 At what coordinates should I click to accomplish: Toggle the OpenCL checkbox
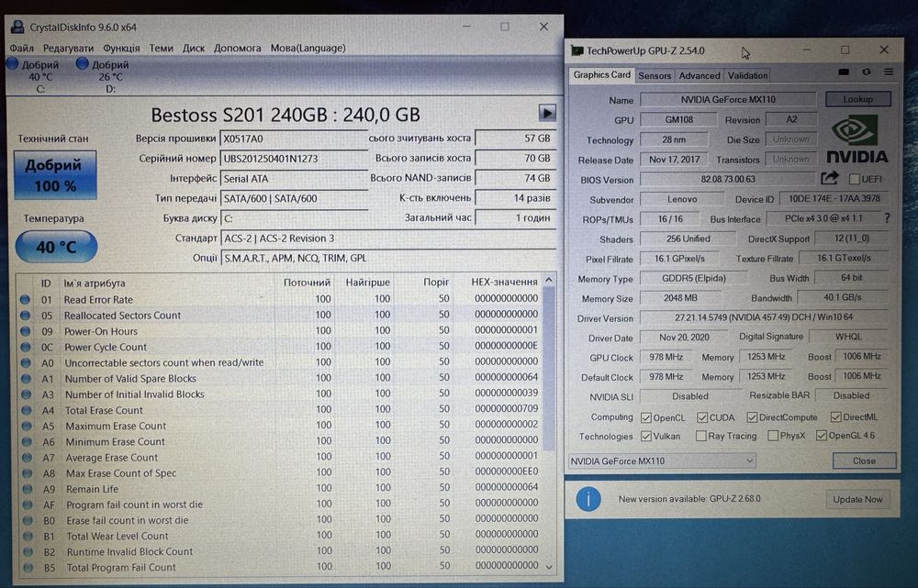tap(646, 417)
